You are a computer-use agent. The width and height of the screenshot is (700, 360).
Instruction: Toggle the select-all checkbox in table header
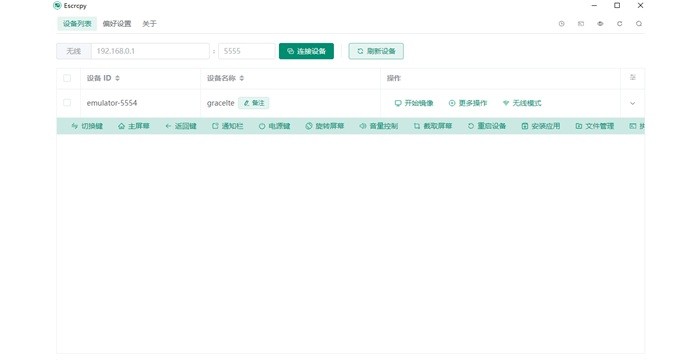coord(67,78)
